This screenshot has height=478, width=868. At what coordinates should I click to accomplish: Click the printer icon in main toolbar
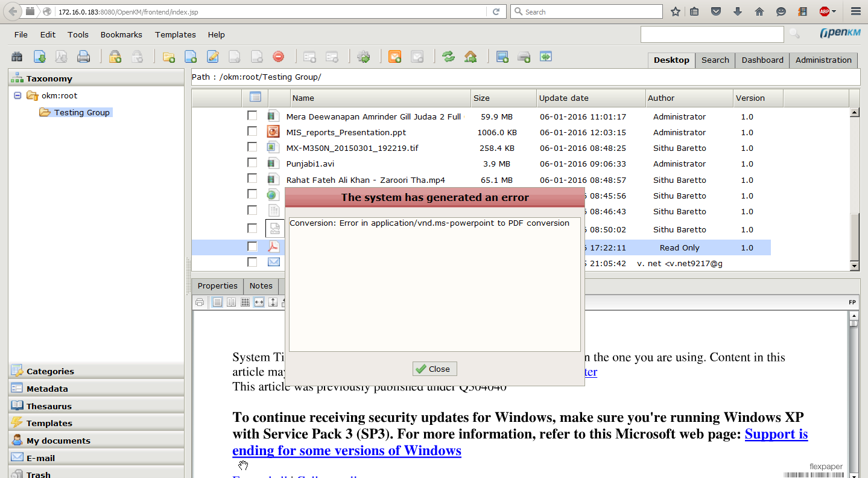83,57
